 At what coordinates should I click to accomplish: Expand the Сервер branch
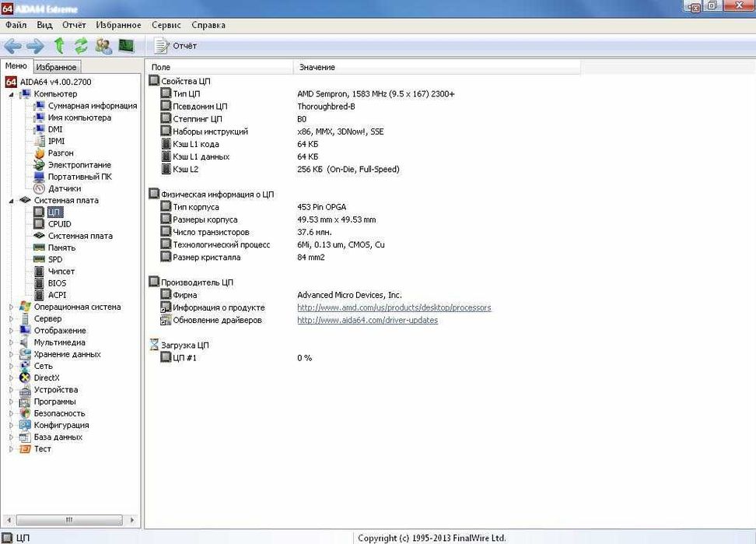click(x=11, y=319)
